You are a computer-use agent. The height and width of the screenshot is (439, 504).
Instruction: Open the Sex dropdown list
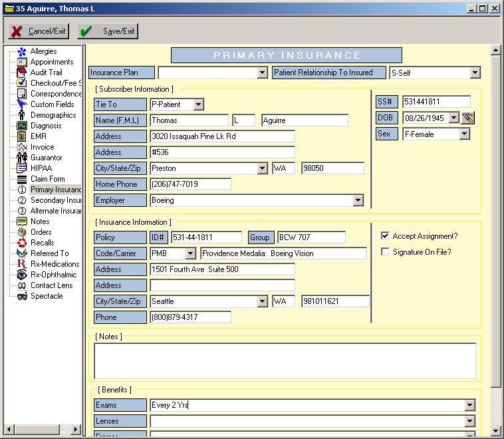pos(464,134)
